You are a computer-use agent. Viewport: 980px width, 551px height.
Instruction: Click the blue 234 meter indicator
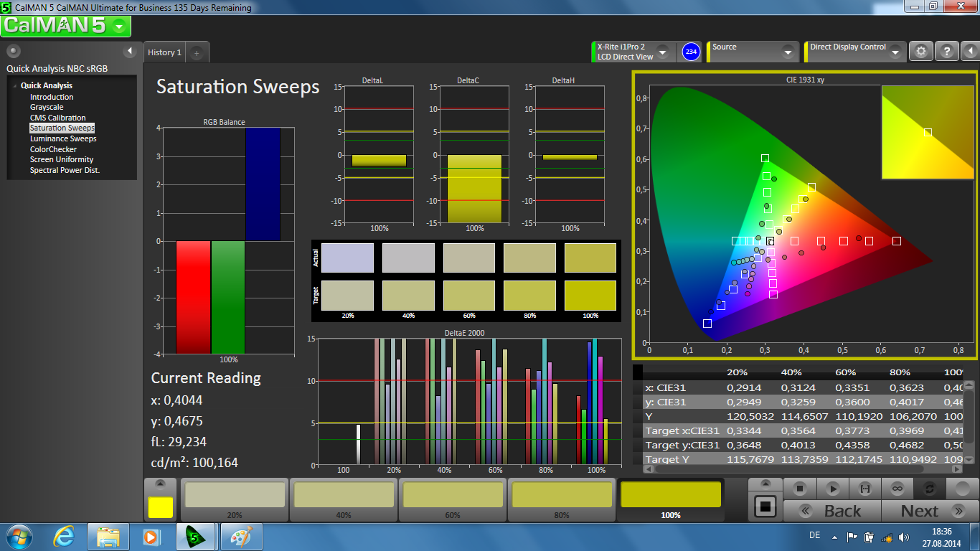(691, 52)
